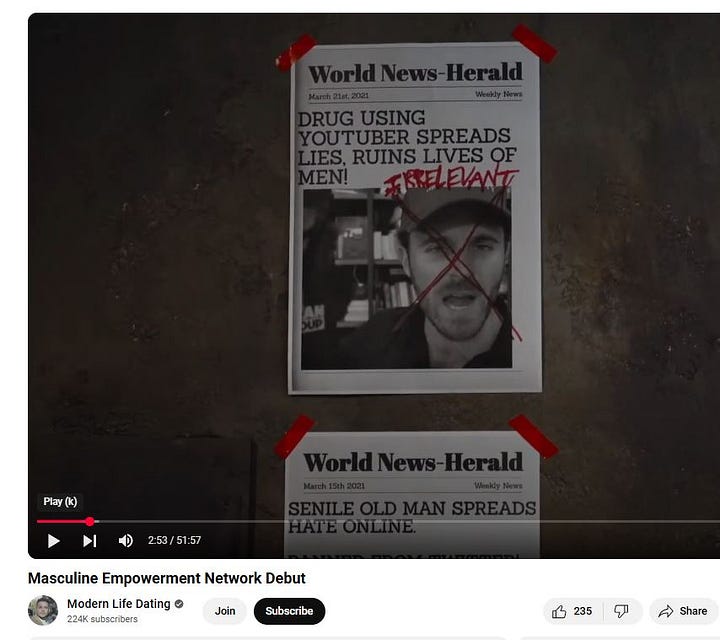Subscribe to the Modern Life Dating channel
The image size is (720, 640).
(x=289, y=611)
